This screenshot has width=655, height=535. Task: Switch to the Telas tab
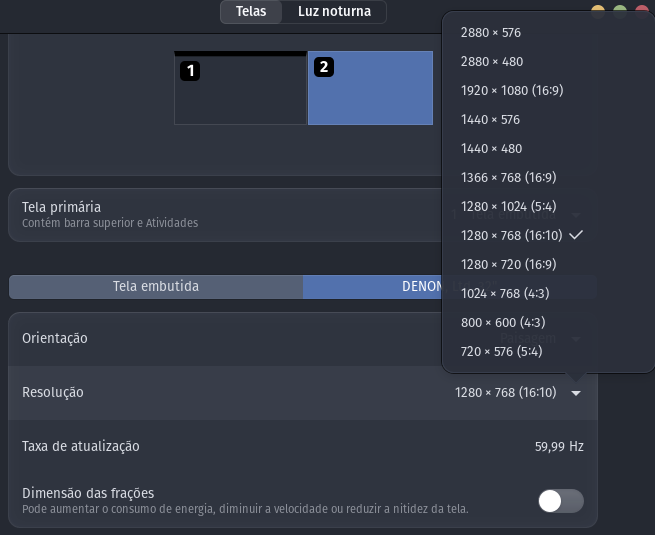point(251,12)
